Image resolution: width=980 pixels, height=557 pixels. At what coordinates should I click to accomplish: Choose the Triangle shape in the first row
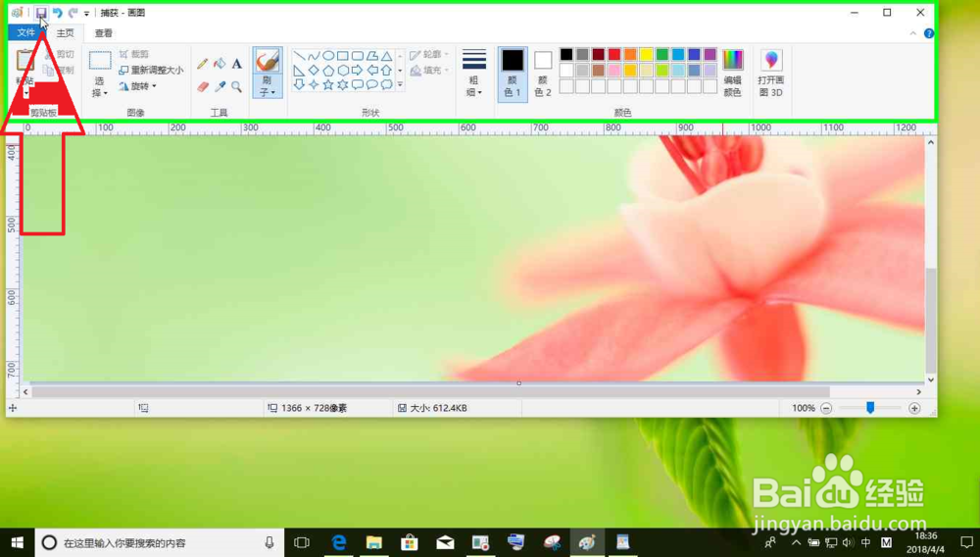387,56
